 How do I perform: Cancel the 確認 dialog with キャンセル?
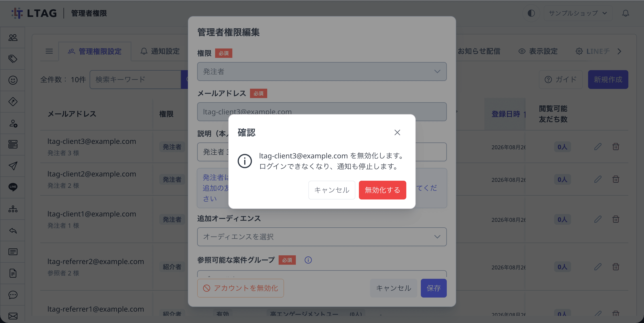[332, 190]
